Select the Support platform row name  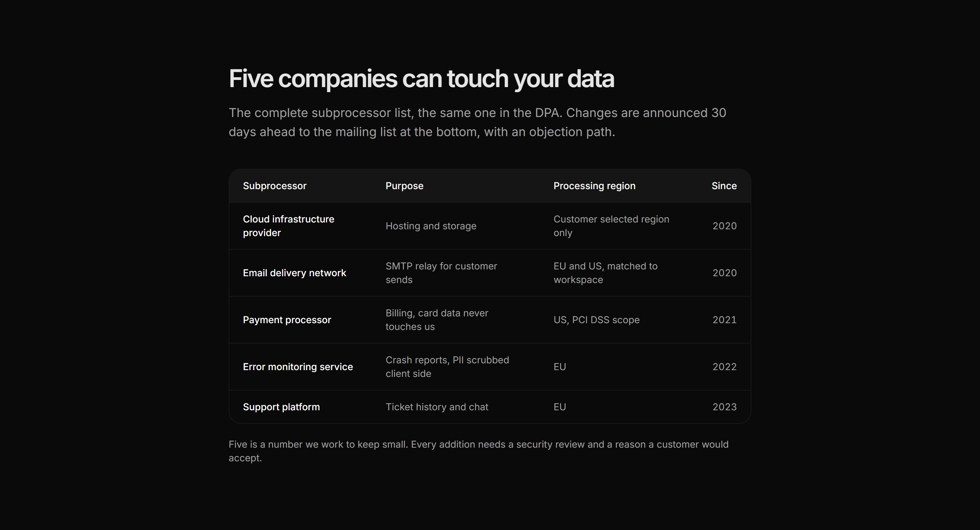click(281, 407)
